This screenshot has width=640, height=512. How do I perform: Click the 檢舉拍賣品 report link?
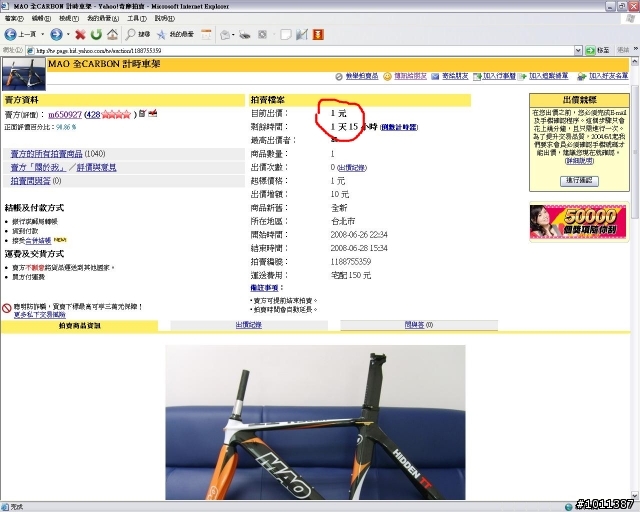tap(362, 76)
